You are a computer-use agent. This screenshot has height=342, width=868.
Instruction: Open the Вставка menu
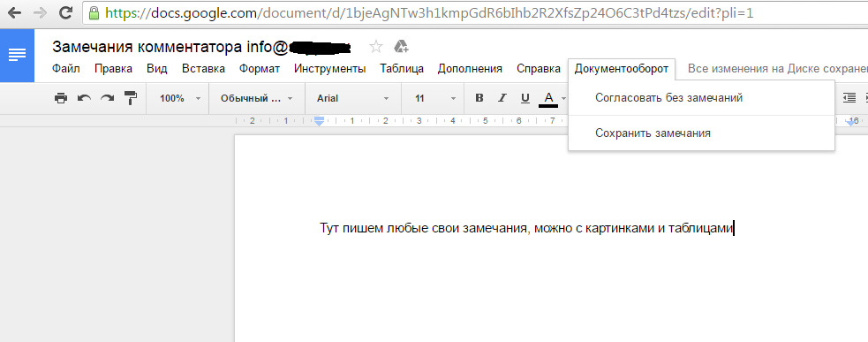click(203, 69)
